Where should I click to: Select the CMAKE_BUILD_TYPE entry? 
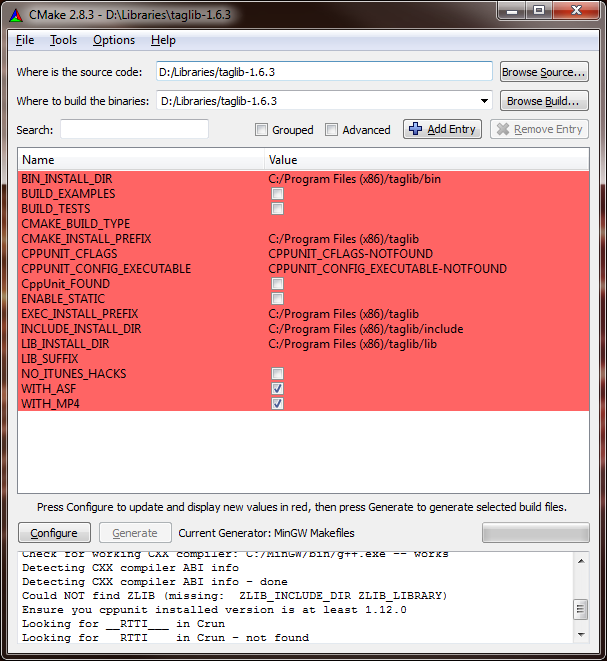point(75,224)
